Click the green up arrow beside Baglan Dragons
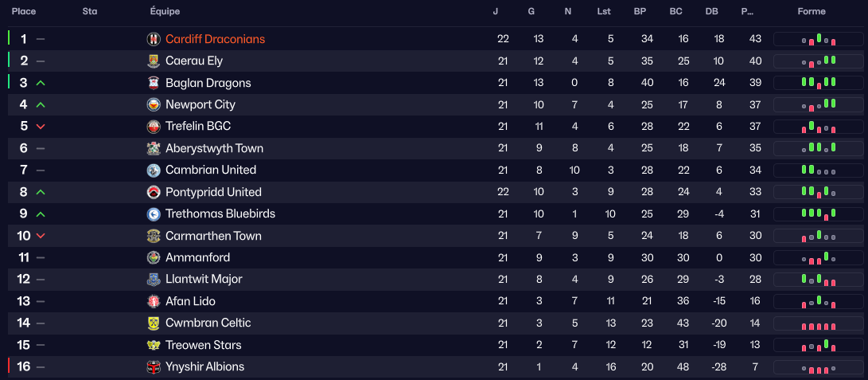 (x=41, y=83)
